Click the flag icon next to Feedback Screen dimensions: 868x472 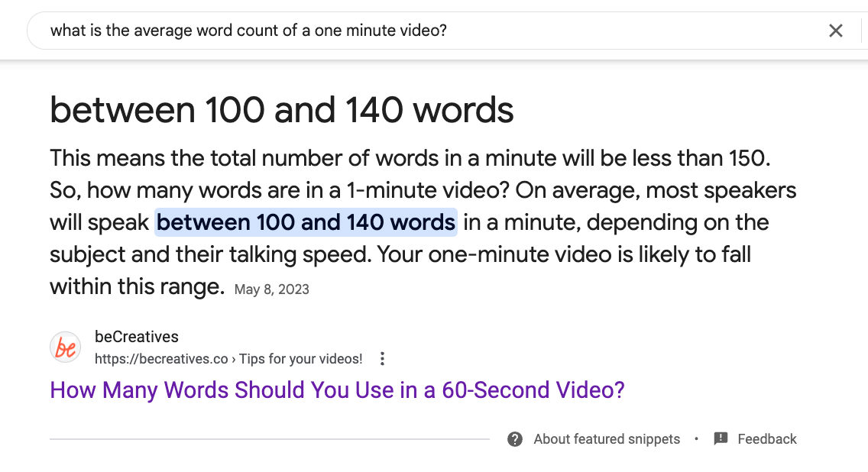click(719, 438)
